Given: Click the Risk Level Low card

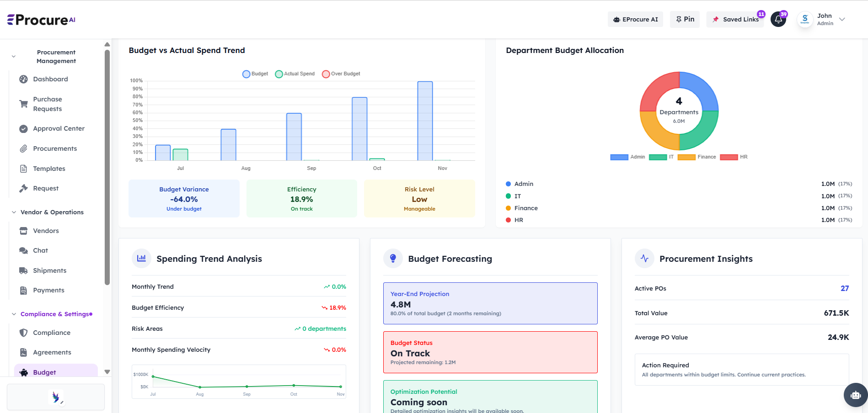Looking at the screenshot, I should (x=419, y=198).
